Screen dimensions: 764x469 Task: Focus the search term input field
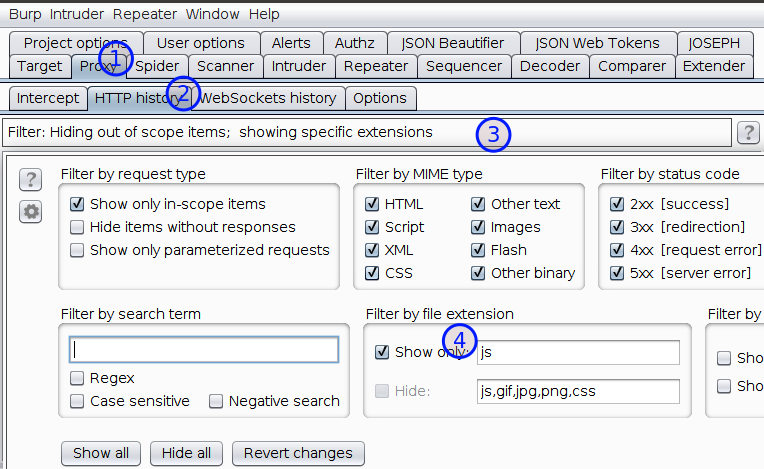coord(204,350)
